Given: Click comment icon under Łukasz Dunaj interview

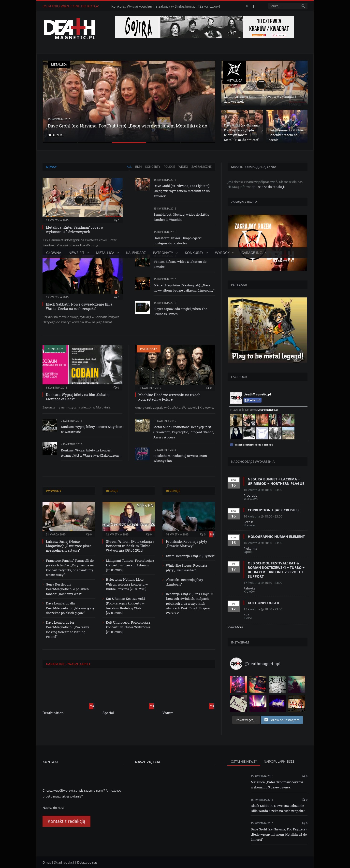Looking at the screenshot, I should click(88, 534).
